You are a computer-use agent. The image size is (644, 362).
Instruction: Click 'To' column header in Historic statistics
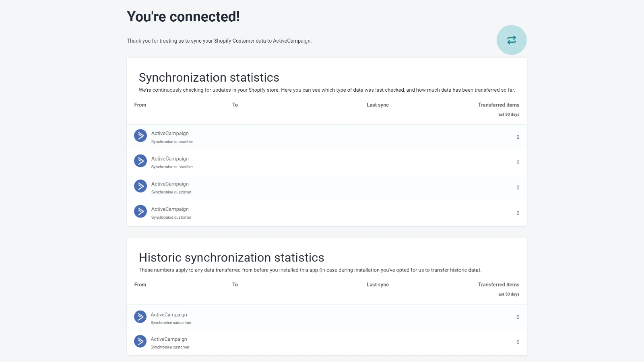tap(235, 285)
